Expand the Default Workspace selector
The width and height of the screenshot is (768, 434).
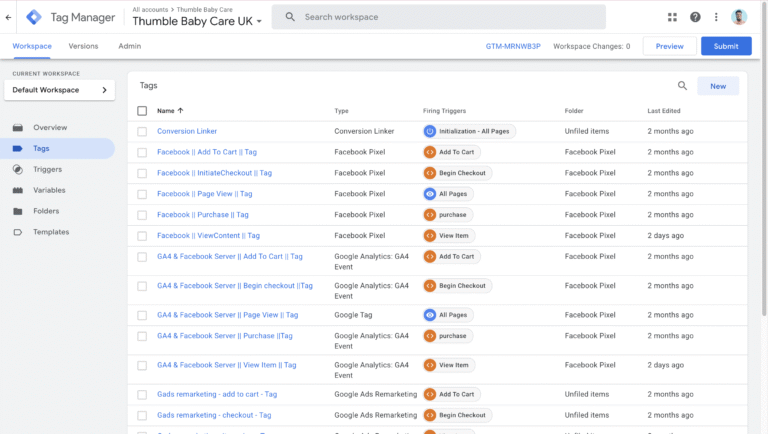pos(59,90)
